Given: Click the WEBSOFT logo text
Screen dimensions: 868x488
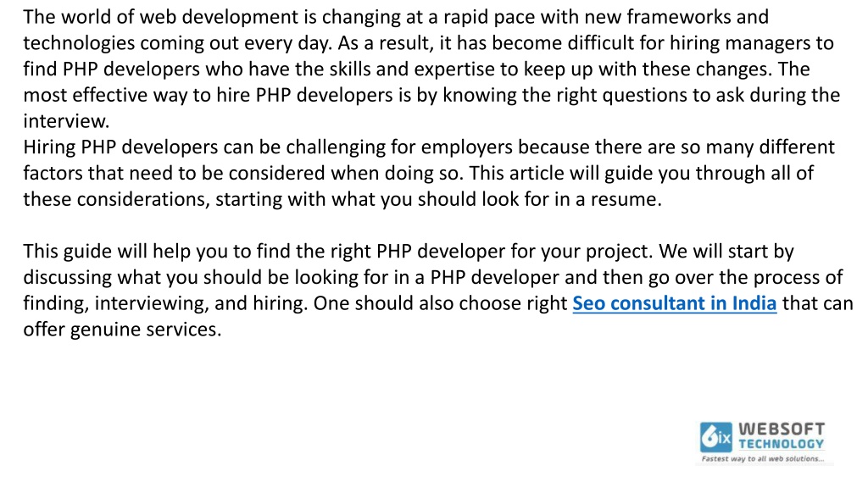Looking at the screenshot, I should pyautogui.click(x=782, y=429).
